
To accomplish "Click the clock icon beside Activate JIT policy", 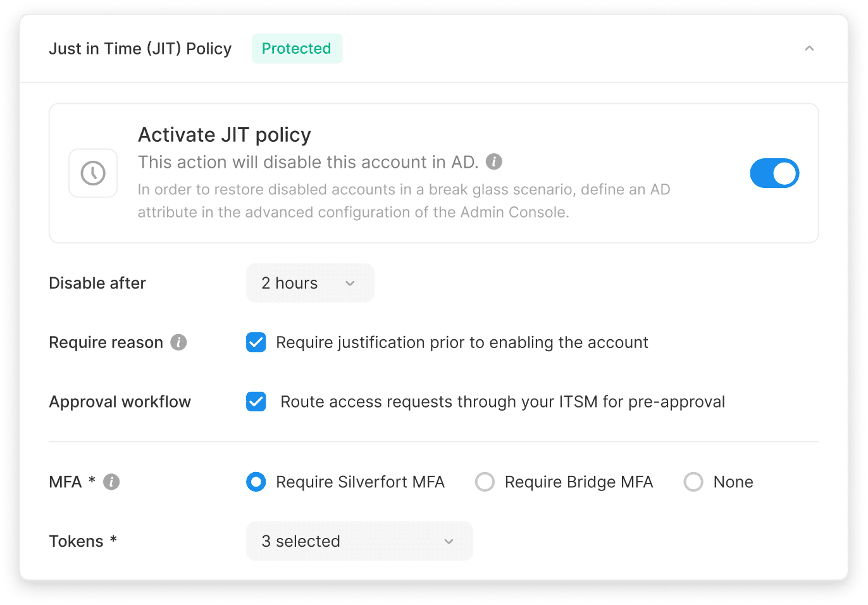I will tap(93, 173).
